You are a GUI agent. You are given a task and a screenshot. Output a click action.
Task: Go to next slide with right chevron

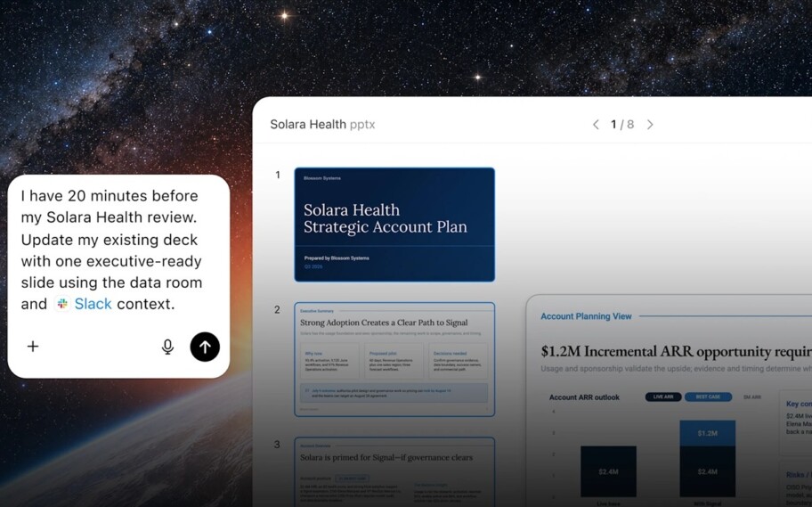click(651, 125)
